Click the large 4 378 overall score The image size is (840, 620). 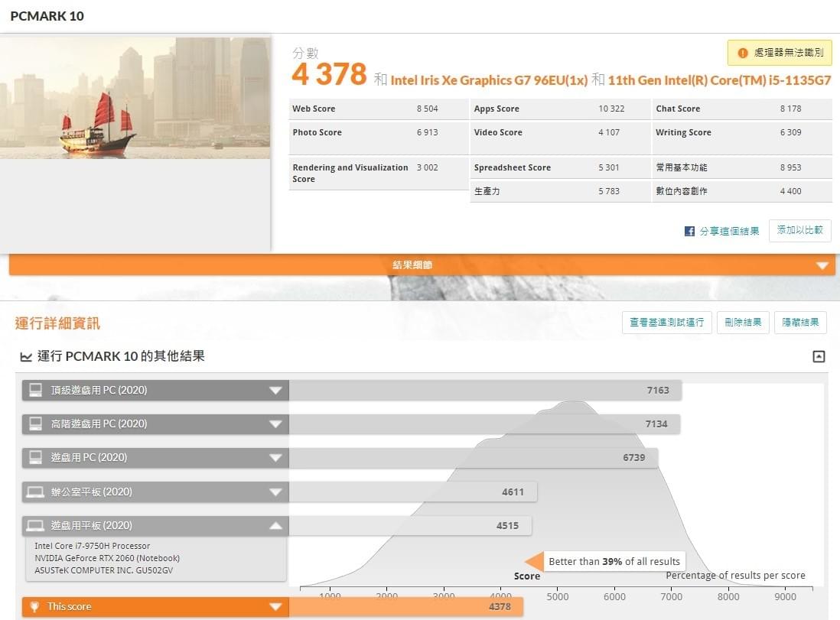pos(330,74)
